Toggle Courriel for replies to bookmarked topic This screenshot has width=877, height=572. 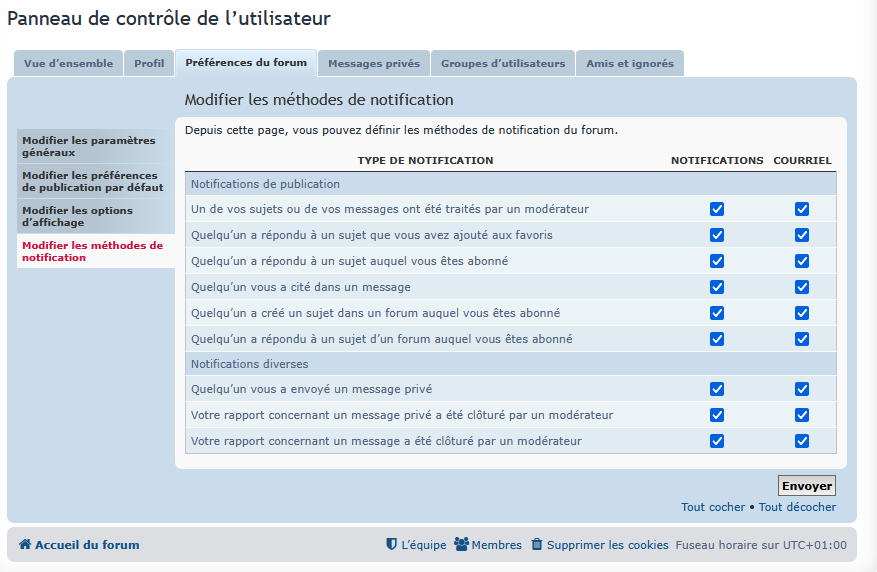pos(801,235)
